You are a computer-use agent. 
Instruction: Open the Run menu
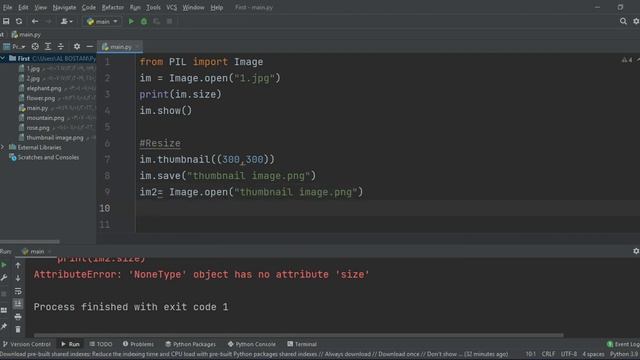click(x=135, y=7)
